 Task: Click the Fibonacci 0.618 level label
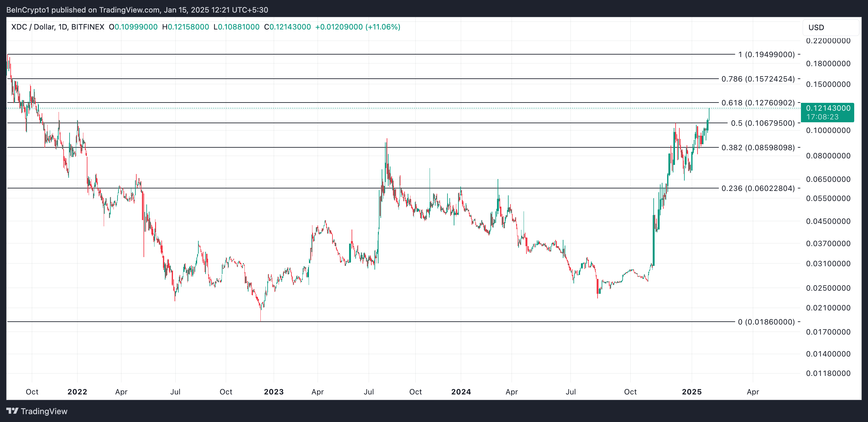tap(758, 103)
